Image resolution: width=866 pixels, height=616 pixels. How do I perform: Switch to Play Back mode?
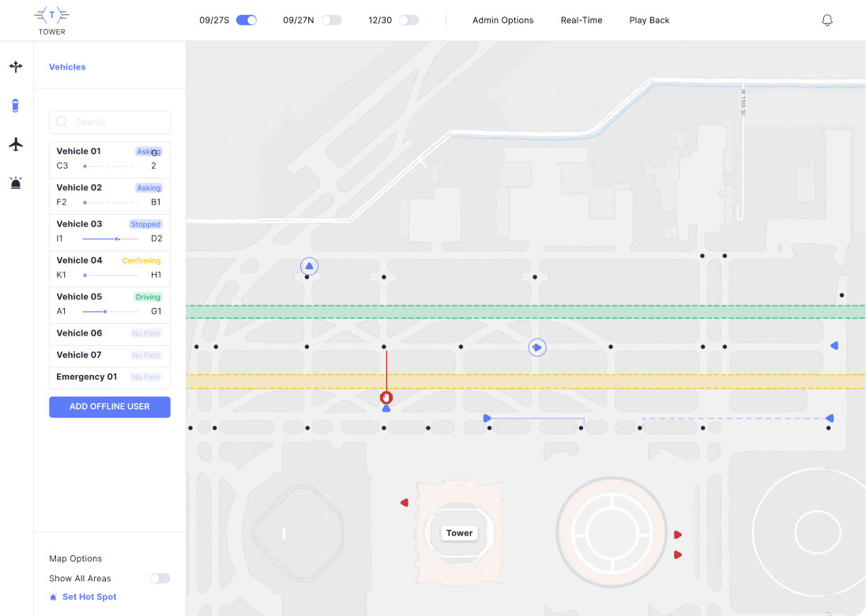tap(649, 21)
